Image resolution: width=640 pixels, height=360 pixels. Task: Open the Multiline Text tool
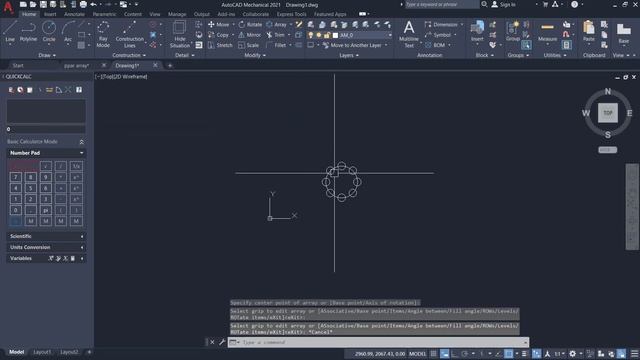tap(409, 34)
